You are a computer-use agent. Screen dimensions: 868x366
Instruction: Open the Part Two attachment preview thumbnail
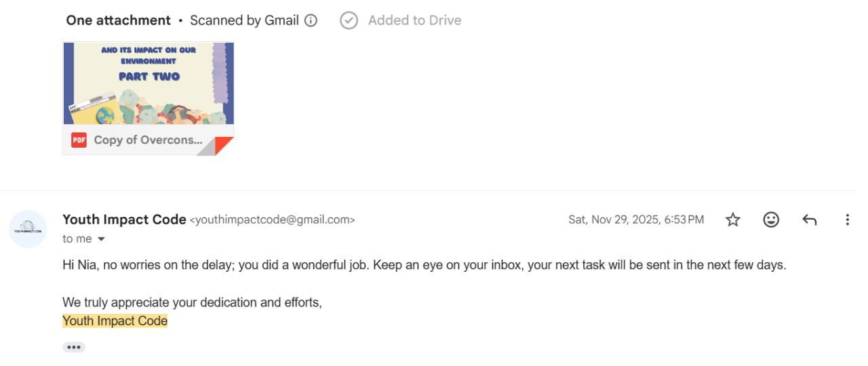[149, 83]
